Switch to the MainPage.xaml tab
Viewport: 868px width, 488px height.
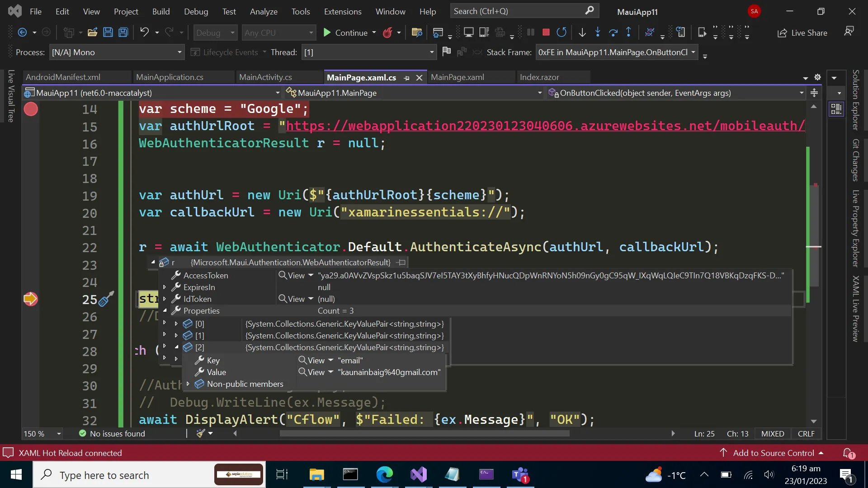click(x=457, y=77)
